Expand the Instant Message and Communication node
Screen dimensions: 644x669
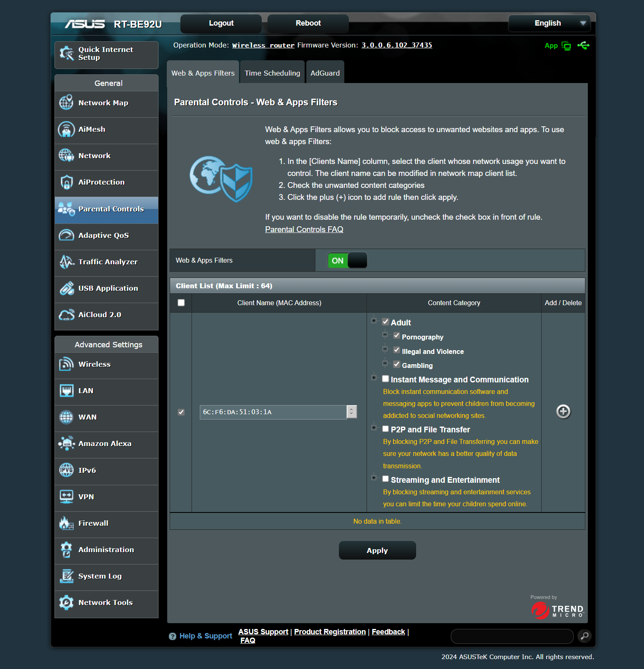pyautogui.click(x=374, y=377)
